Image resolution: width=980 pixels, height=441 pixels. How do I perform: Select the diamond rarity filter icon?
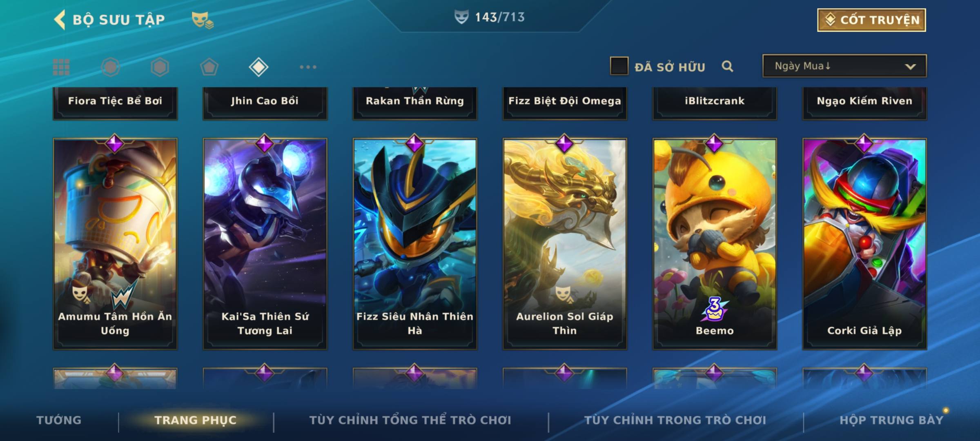[258, 67]
